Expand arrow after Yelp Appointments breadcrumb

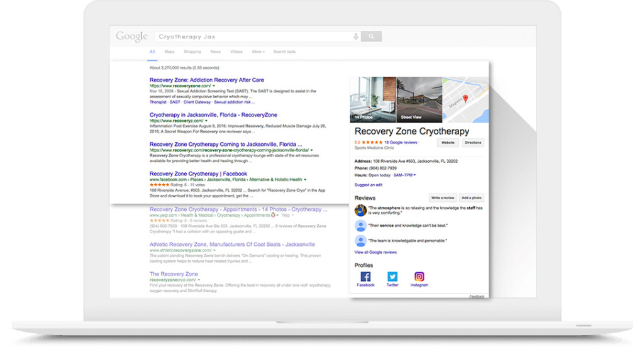point(277,215)
